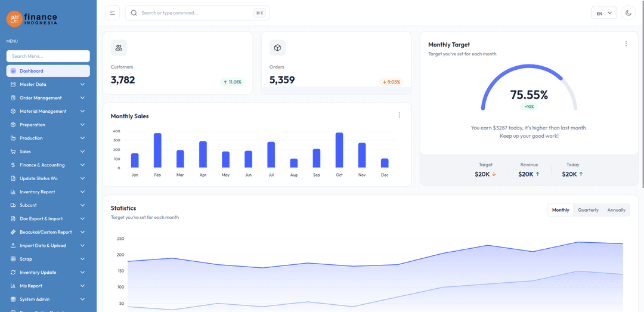Click the Revenue $20K value
This screenshot has width=644, height=312.
[x=526, y=174]
